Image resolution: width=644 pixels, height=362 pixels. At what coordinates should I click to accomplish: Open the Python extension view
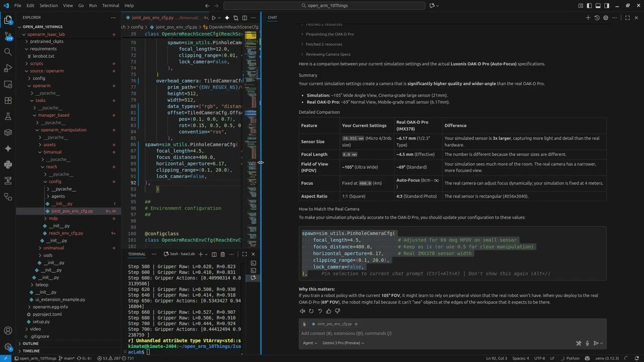click(8, 164)
